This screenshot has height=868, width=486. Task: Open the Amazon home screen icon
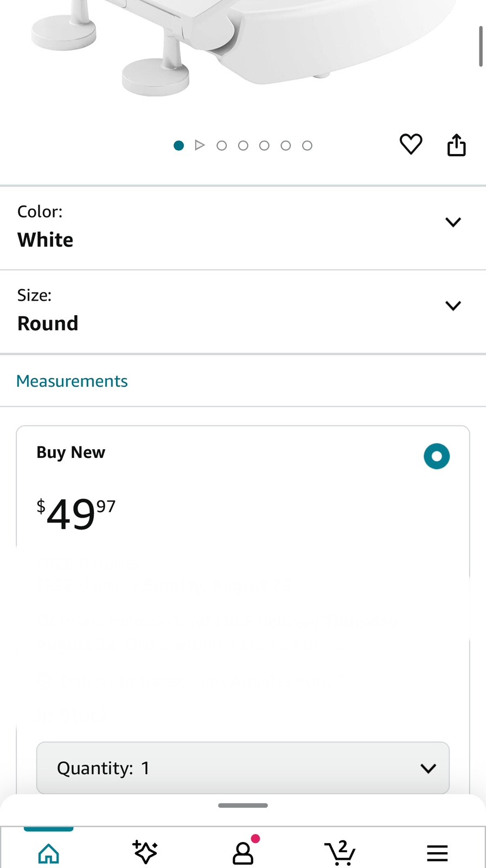point(48,852)
